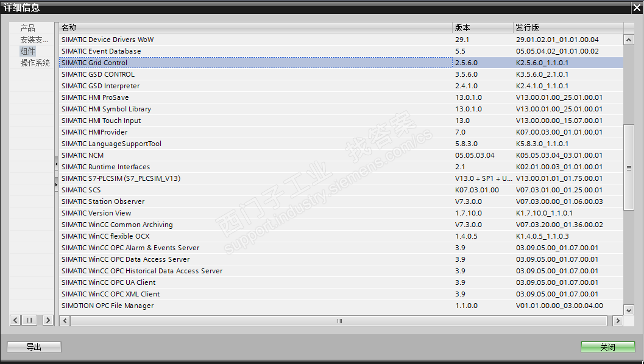Click version cell 5.8.3.0
Image resolution: width=644 pixels, height=364 pixels.
pyautogui.click(x=483, y=144)
